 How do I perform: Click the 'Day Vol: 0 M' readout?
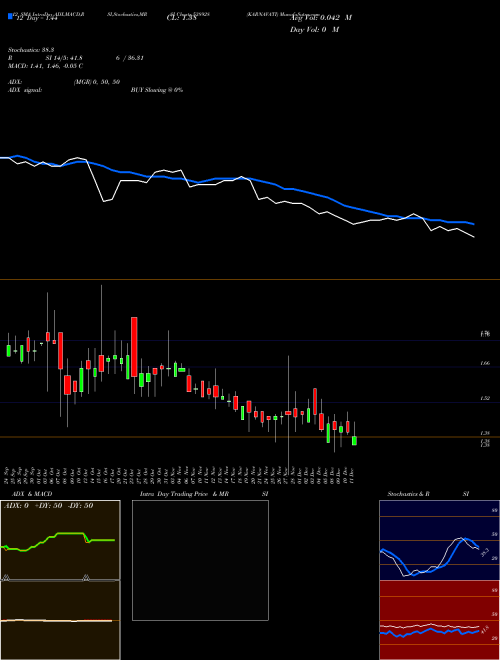coord(314,29)
